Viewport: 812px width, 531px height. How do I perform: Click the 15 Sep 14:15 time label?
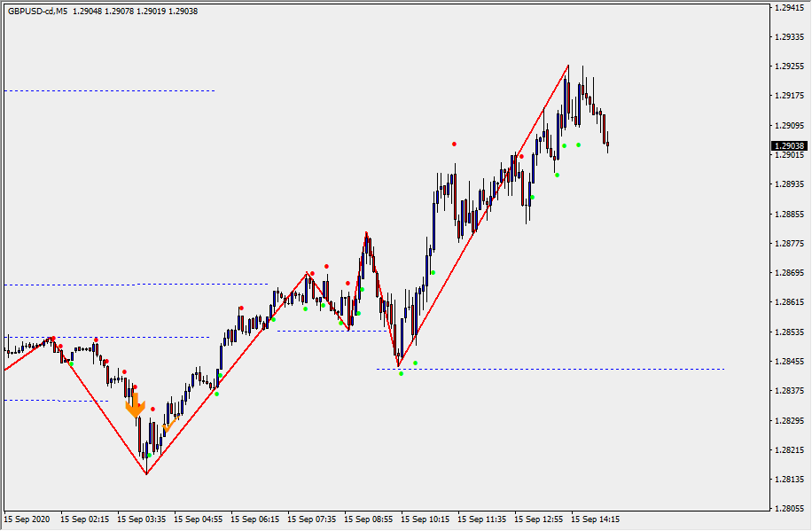594,519
